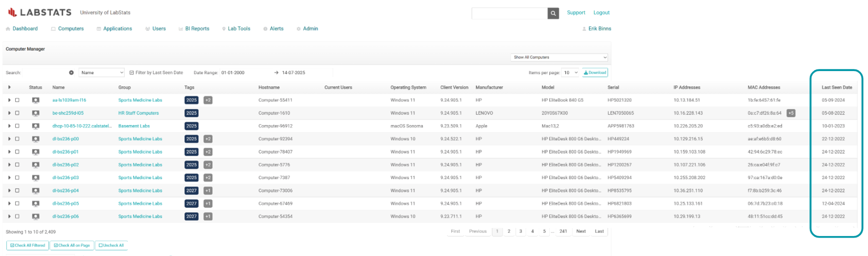Image resolution: width=868 pixels, height=256 pixels.
Task: Click the +2 tags badge for dl-bs236-p00
Action: 208,139
